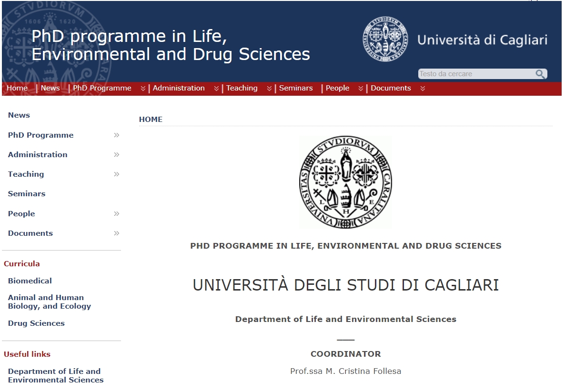565x392 pixels.
Task: Open People in the left sidebar
Action: click(21, 214)
